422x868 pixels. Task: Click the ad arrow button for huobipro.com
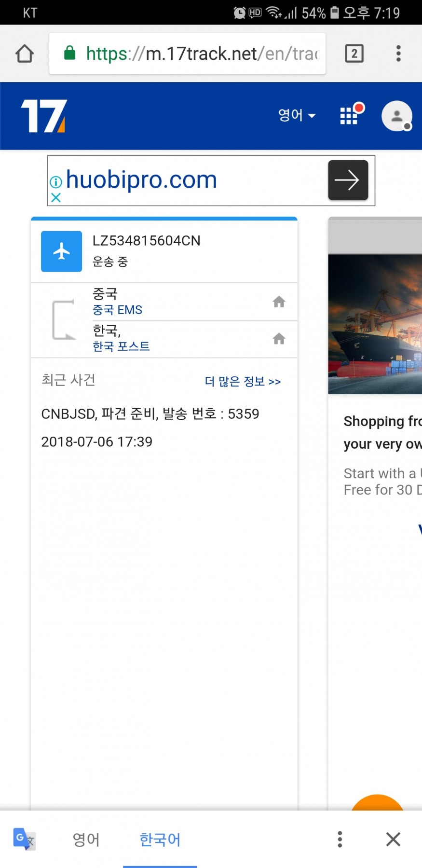(348, 180)
